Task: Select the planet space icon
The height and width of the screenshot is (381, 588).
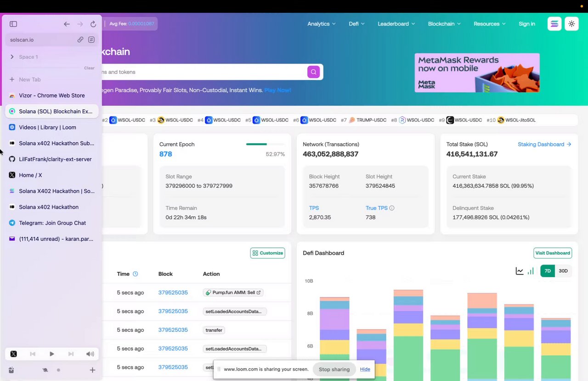Action: (45, 370)
